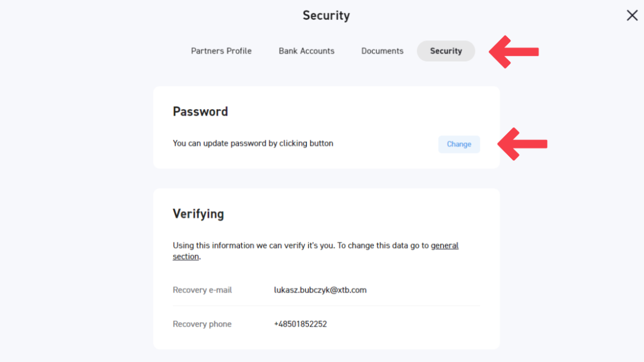Screen dimensions: 644x362
Task: Click the Recovery e-mail label
Action: (x=202, y=290)
